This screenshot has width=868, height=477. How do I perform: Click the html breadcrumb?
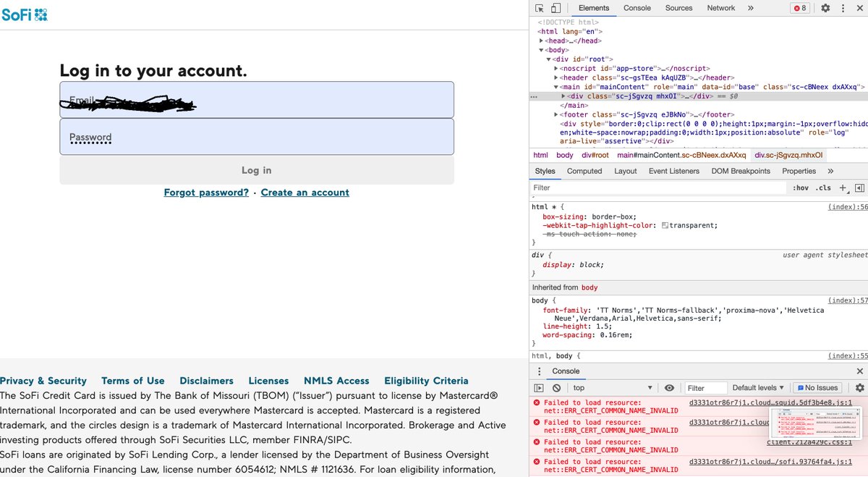[540, 155]
